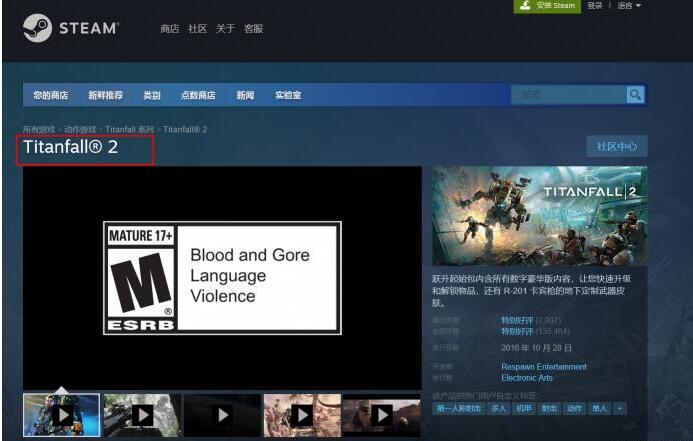The height and width of the screenshot is (441, 693).
Task: Click the release date 2016 年 10 月 28 日
Action: coord(536,348)
